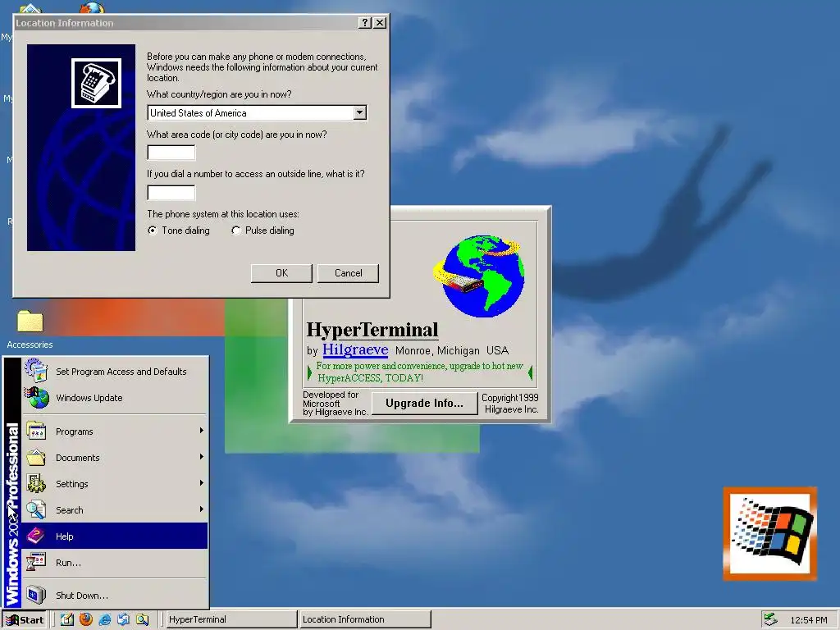Click the magnifier folder quick launch icon
840x630 pixels.
(142, 619)
